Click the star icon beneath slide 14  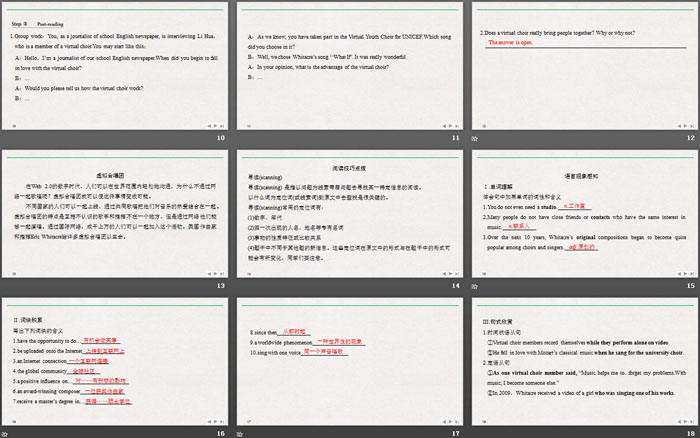coord(240,288)
